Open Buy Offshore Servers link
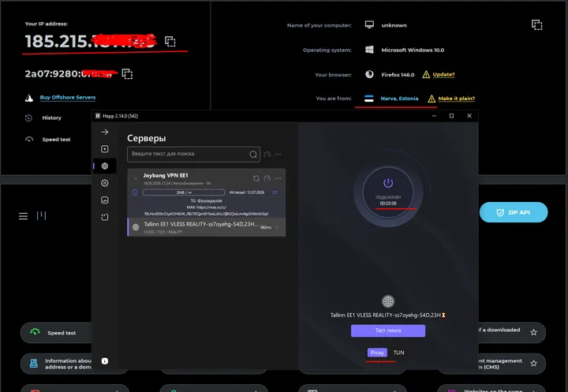Screen dimensions: 568x392 68,97
